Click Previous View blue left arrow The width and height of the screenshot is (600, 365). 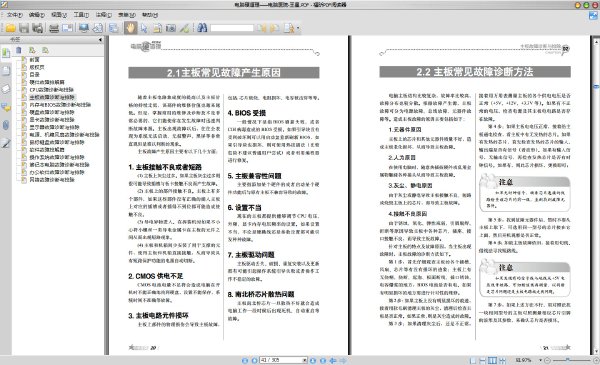coord(333,360)
